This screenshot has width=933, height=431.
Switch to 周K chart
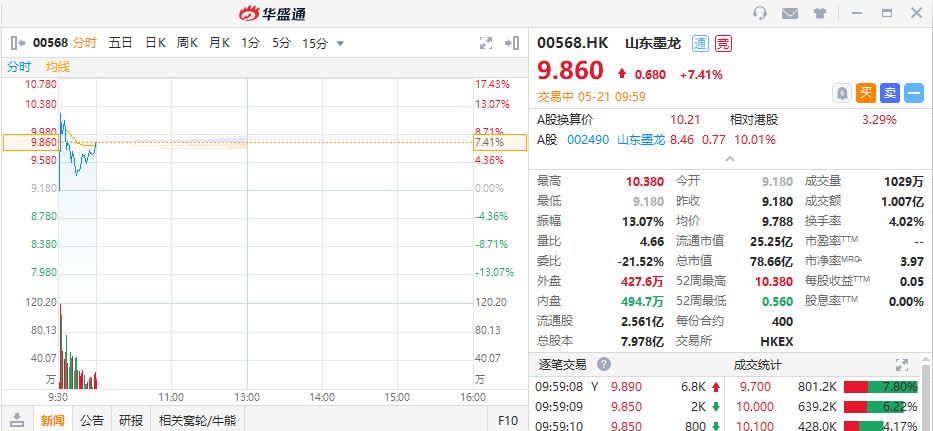[187, 43]
